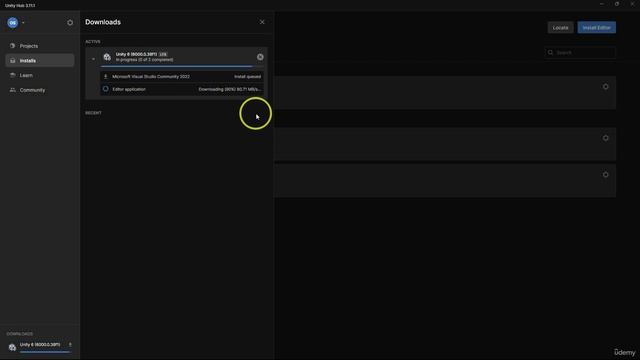Click the spinner icon beside Editor application

pos(106,89)
